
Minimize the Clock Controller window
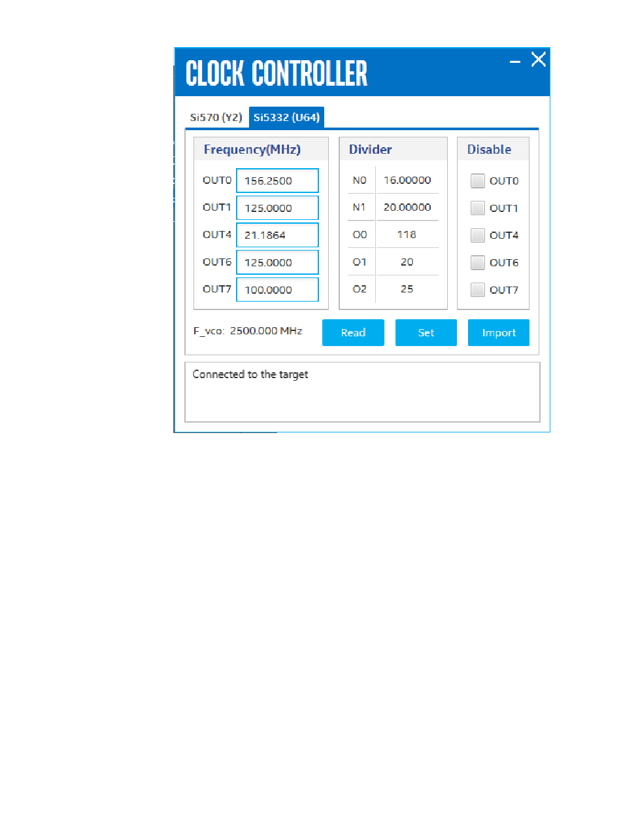pyautogui.click(x=515, y=61)
